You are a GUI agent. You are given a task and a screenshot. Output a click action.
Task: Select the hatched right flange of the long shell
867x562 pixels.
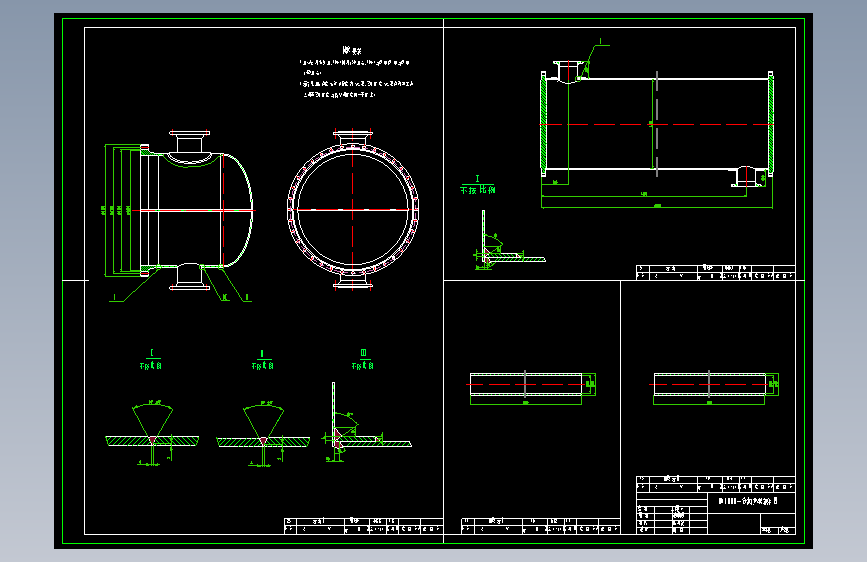point(770,124)
